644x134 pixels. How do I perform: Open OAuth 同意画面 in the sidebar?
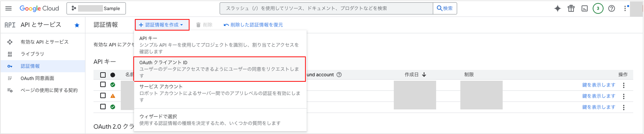pos(37,78)
